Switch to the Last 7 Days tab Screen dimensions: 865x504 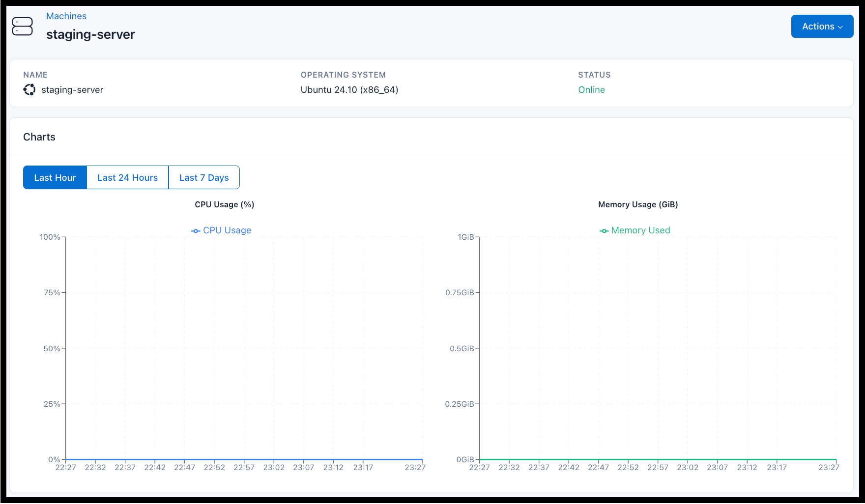click(x=204, y=177)
